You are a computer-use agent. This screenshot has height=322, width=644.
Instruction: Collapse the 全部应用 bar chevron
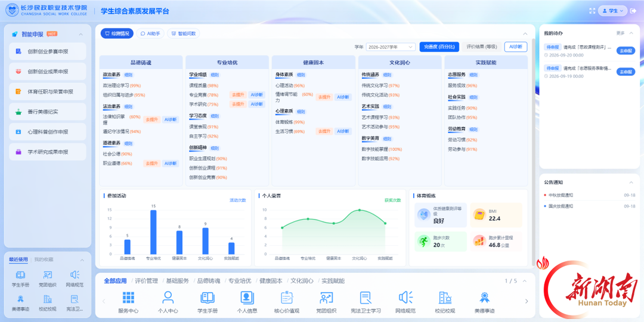(525, 281)
